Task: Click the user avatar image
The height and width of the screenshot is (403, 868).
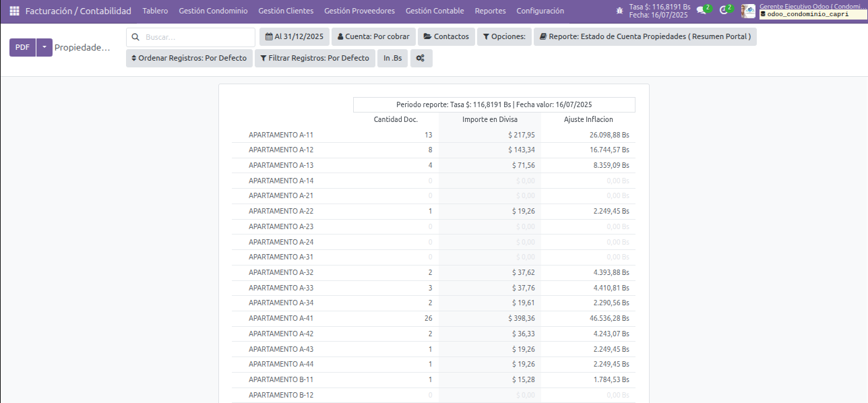Action: click(748, 11)
